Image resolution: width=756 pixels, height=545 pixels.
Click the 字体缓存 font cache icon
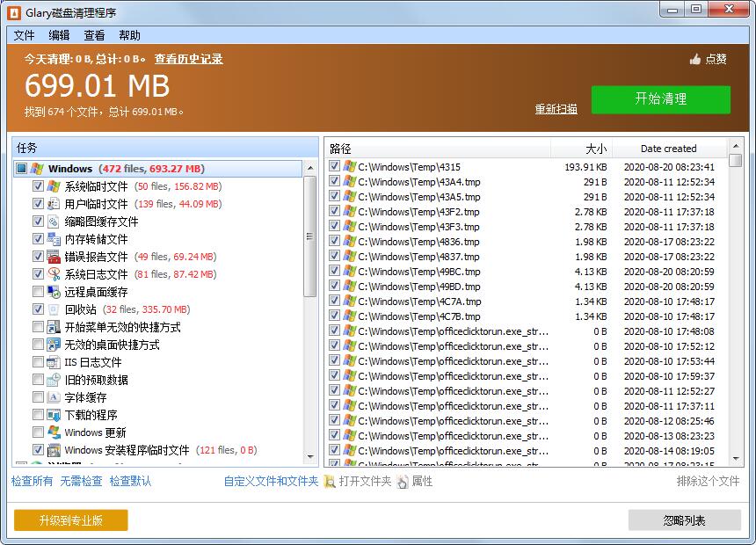tap(52, 397)
